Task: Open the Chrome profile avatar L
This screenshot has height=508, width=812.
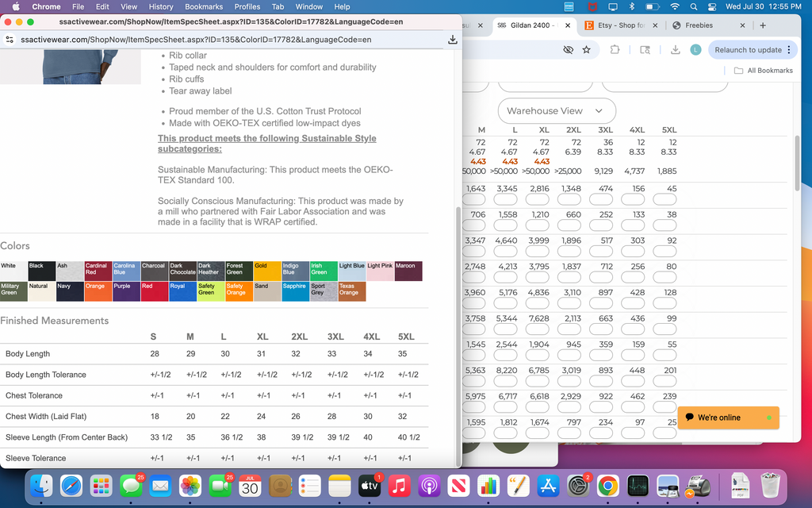Action: [695, 50]
